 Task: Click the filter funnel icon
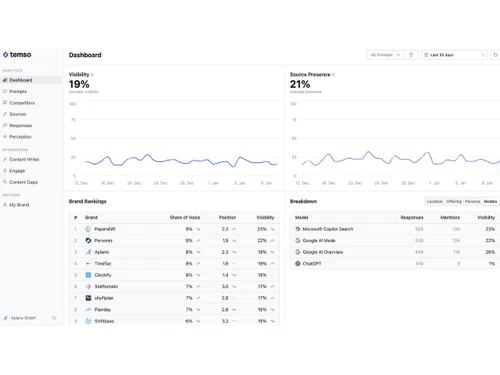pos(411,55)
